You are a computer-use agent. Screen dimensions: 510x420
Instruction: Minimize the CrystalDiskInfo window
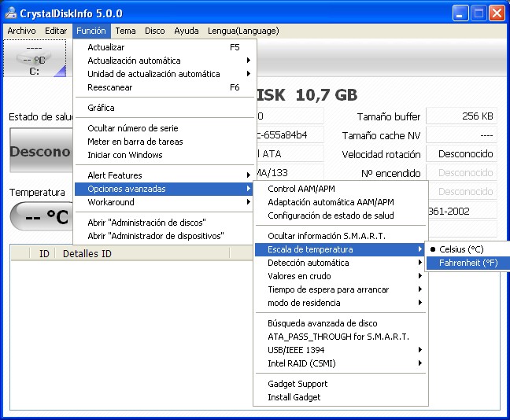460,13
